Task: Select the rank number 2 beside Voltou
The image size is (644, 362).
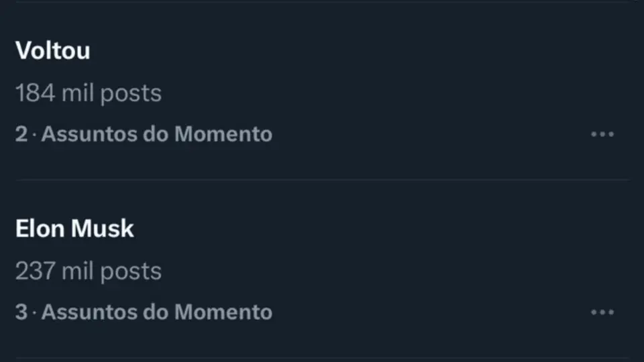Action: tap(21, 134)
